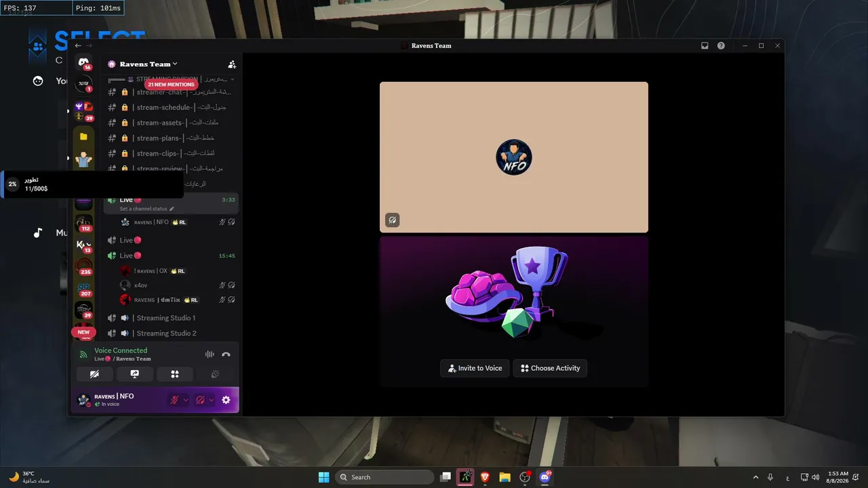Open the stream-review channel
The height and width of the screenshot is (488, 868).
pos(171,168)
